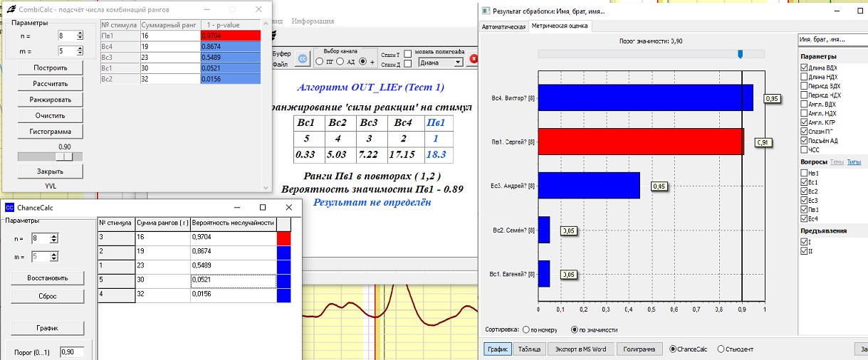This screenshot has width=868, height=360.
Task: Select the Стьюдент radio button
Action: coord(721,349)
